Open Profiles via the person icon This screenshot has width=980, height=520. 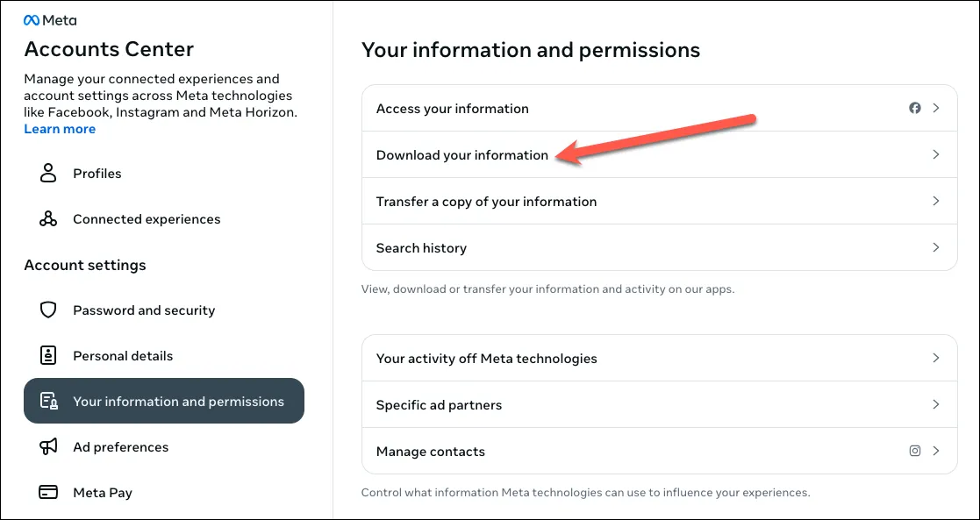[48, 174]
